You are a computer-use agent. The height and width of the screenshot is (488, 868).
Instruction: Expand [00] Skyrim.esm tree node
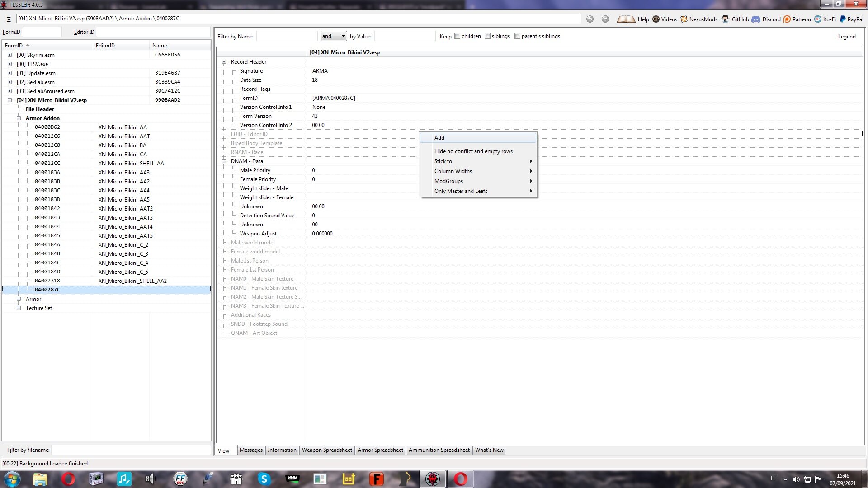[x=9, y=55]
